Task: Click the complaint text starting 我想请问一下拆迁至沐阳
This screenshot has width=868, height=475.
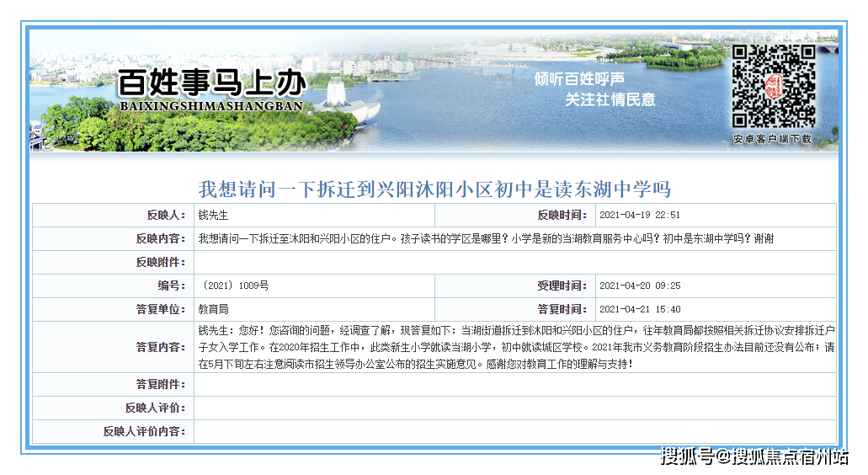Action: point(486,238)
